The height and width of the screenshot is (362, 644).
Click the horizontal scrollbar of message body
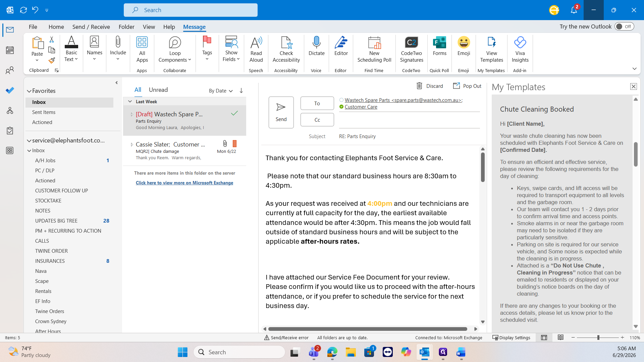coord(368,329)
